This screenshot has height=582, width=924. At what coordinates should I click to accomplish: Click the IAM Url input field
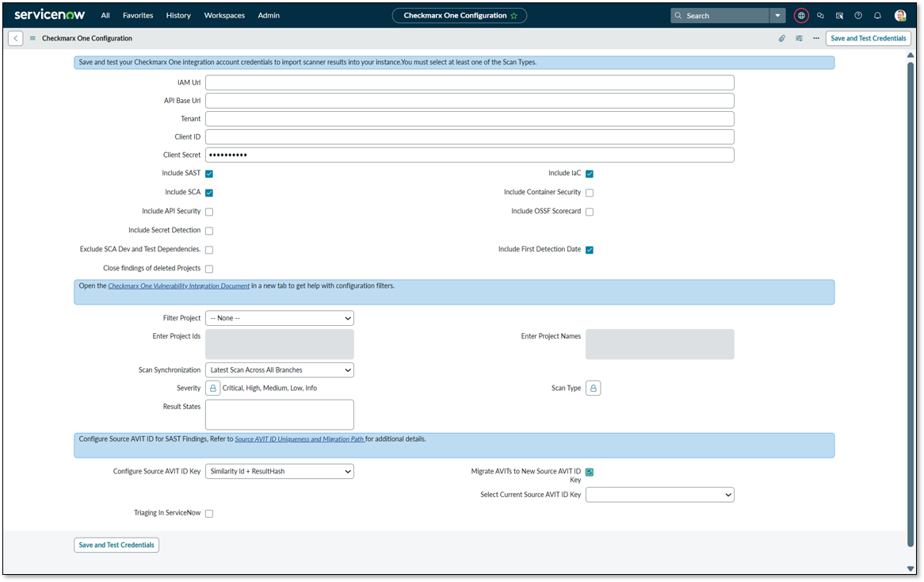[470, 82]
